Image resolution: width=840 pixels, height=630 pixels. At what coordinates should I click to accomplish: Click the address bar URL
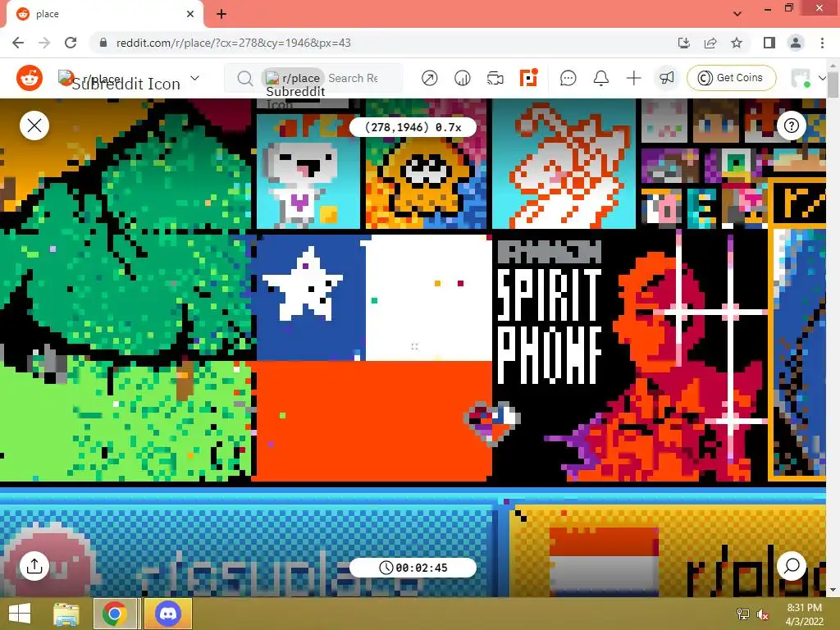tap(234, 43)
